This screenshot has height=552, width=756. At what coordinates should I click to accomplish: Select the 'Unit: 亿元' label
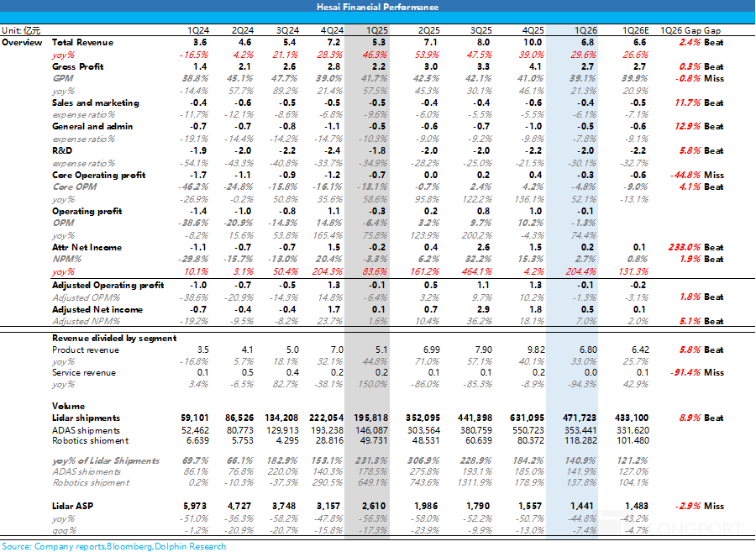point(21,30)
